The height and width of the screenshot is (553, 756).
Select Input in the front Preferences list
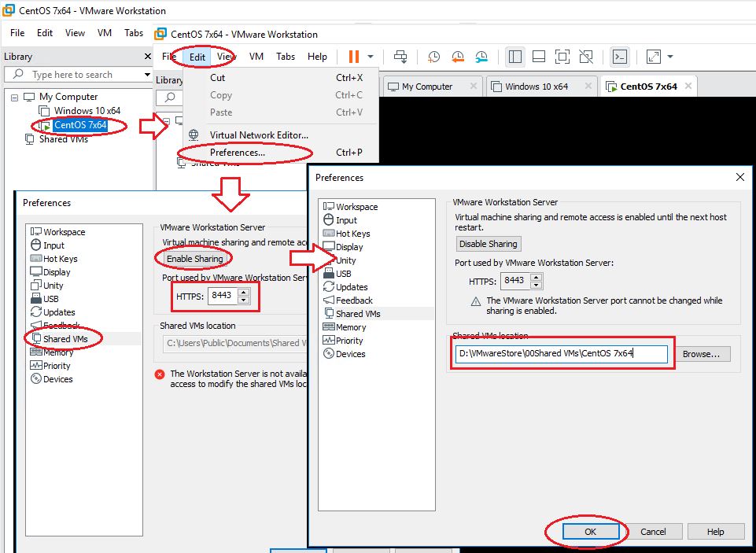coord(341,220)
